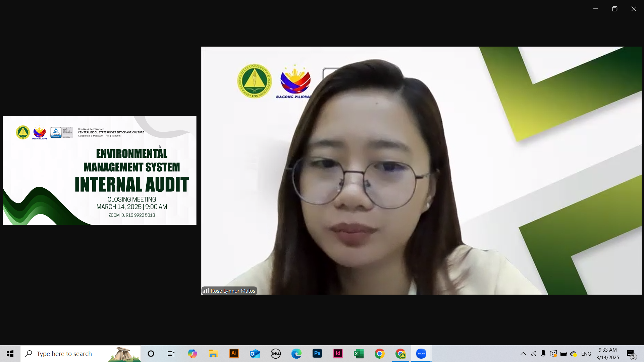
Task: Open the clock and date flyout
Action: [x=607, y=354]
